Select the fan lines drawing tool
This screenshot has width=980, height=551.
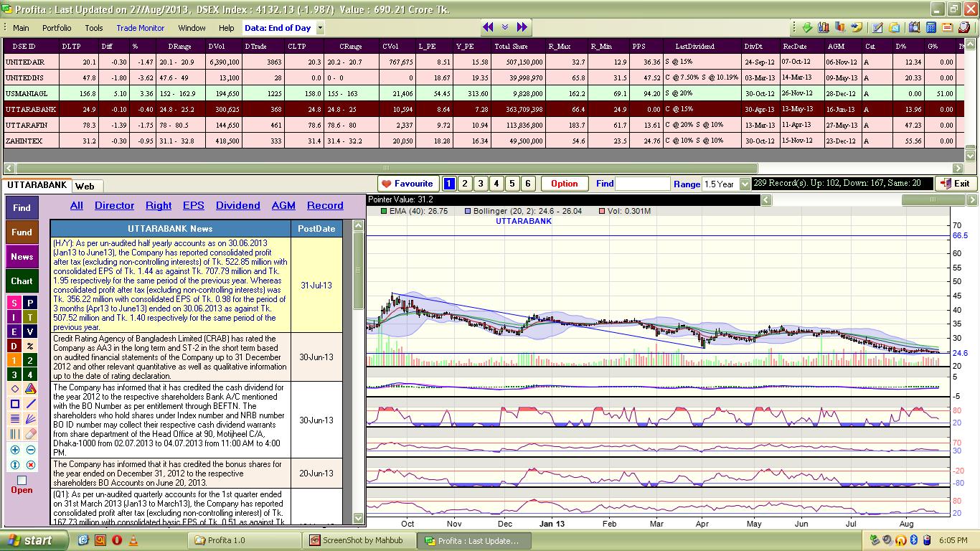[30, 419]
